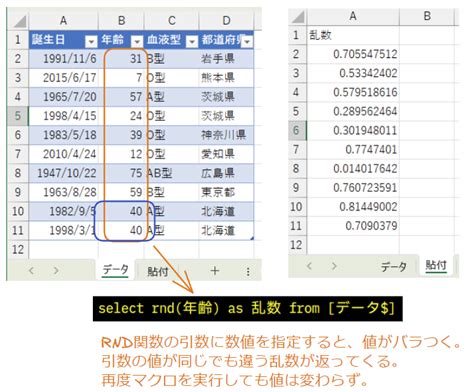474x392 pixels.
Task: Click age cell showing 31
Action: click(121, 59)
